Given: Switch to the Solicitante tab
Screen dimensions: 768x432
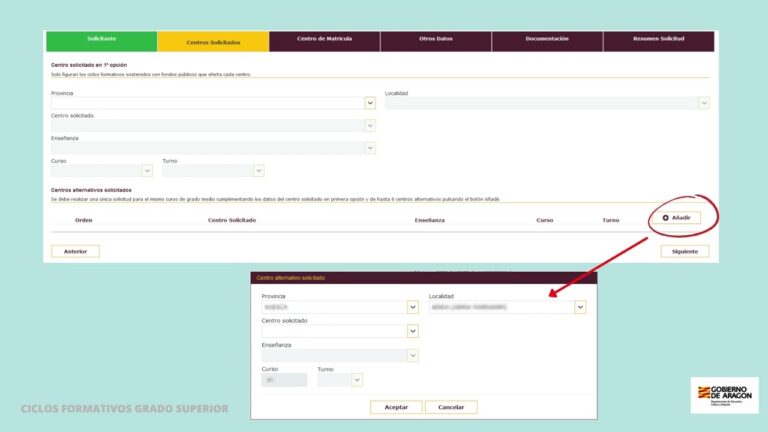Looking at the screenshot, I should [102, 41].
